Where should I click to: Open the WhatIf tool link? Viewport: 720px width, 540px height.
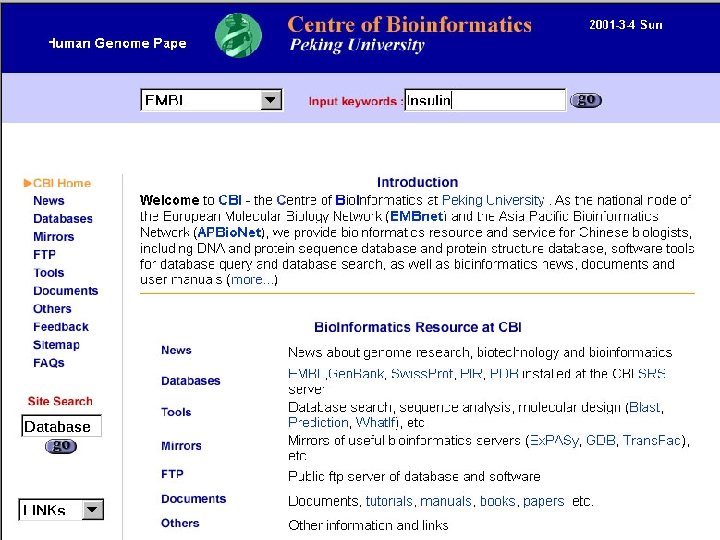point(377,422)
